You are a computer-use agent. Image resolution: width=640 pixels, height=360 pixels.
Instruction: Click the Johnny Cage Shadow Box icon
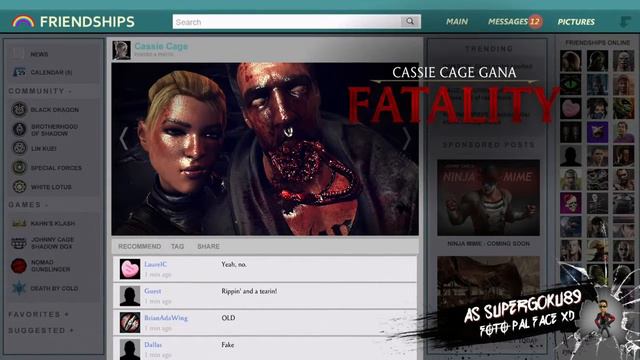[19, 243]
